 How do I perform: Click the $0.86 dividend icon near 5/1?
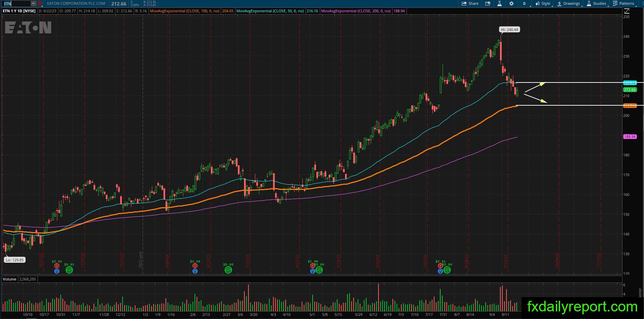(319, 270)
